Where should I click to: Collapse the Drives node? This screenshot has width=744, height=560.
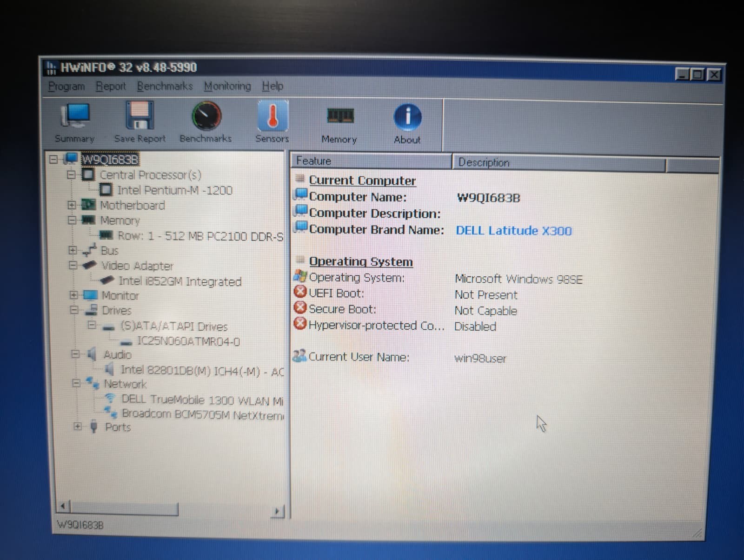pyautogui.click(x=74, y=310)
